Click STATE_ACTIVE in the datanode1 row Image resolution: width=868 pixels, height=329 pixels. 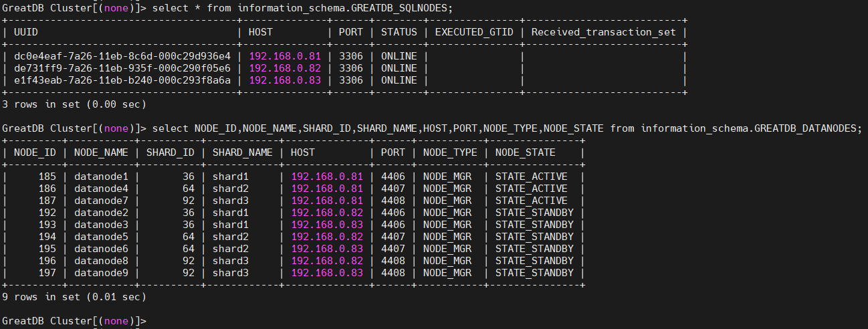click(531, 177)
